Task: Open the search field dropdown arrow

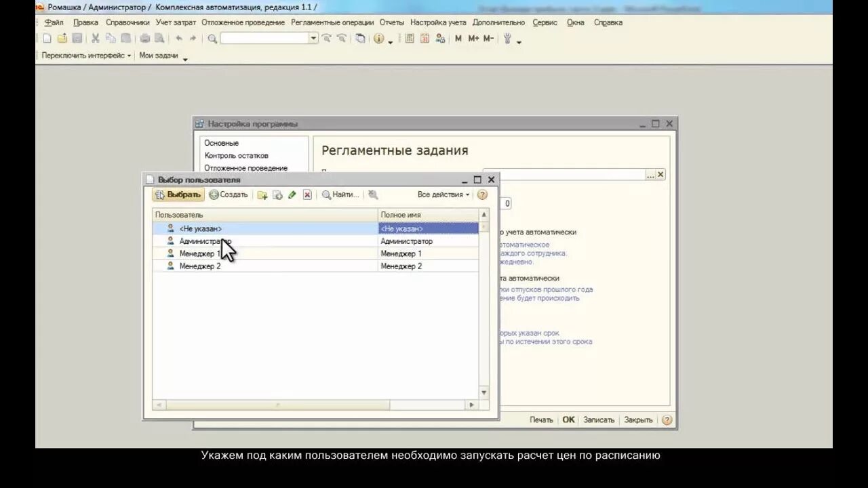Action: [x=313, y=39]
